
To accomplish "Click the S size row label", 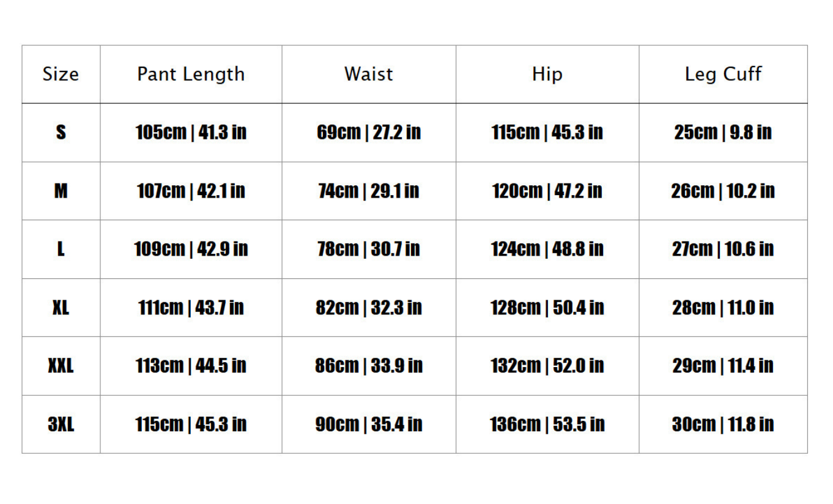I will 61,132.
